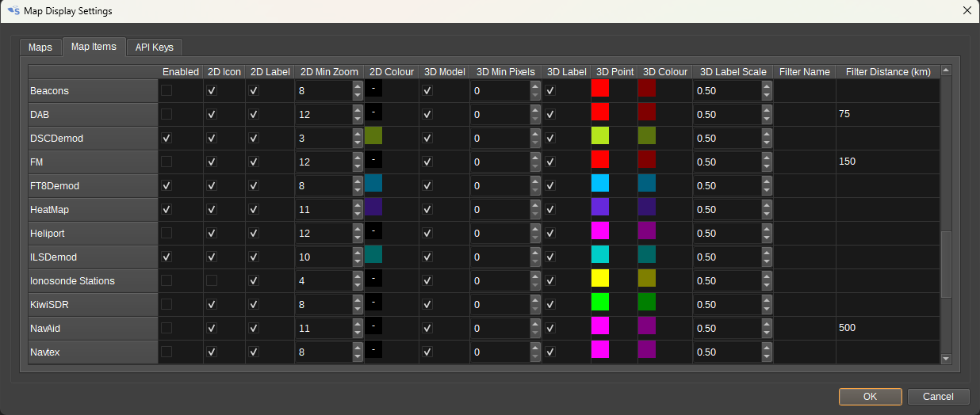Open 2D Colour swatch for HeatMap
The height and width of the screenshot is (415, 980).
click(x=373, y=207)
